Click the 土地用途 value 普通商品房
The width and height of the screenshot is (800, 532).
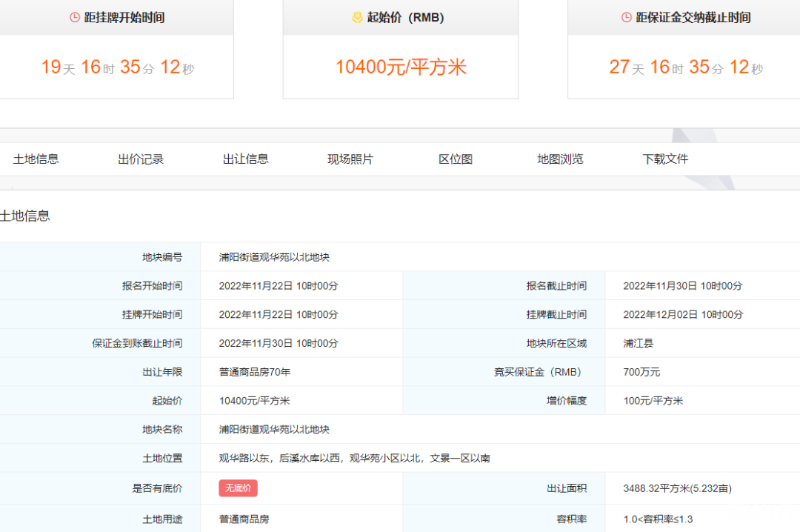click(244, 519)
